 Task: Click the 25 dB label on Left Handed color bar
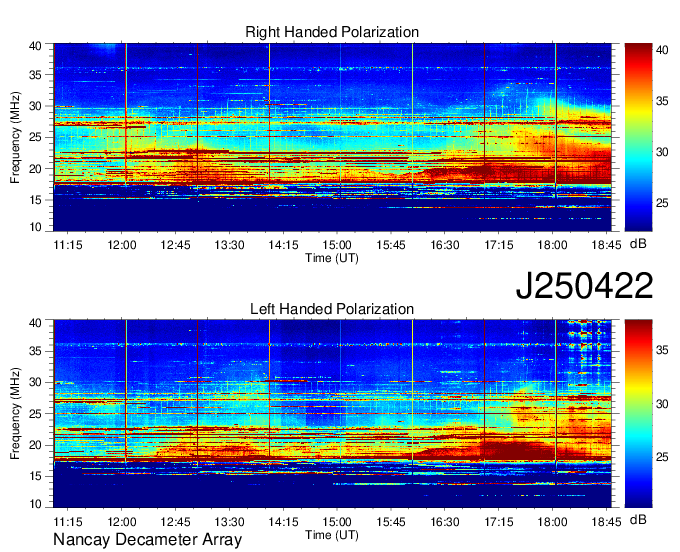(662, 457)
